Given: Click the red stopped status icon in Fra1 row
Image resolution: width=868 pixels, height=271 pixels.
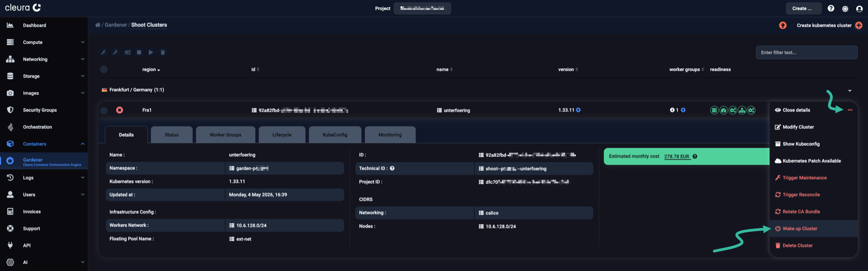Looking at the screenshot, I should [x=119, y=110].
